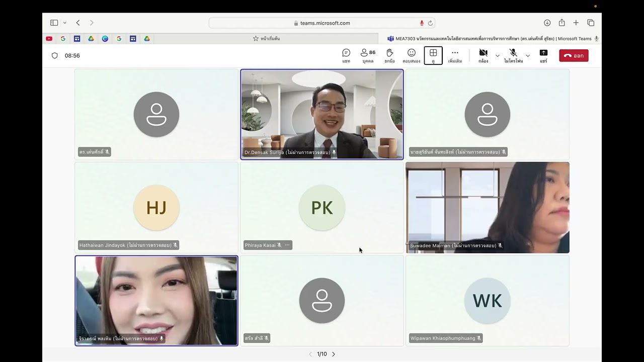This screenshot has width=644, height=362.
Task: Click the avatar in สรัล สำลี's tile
Action: coord(322,301)
